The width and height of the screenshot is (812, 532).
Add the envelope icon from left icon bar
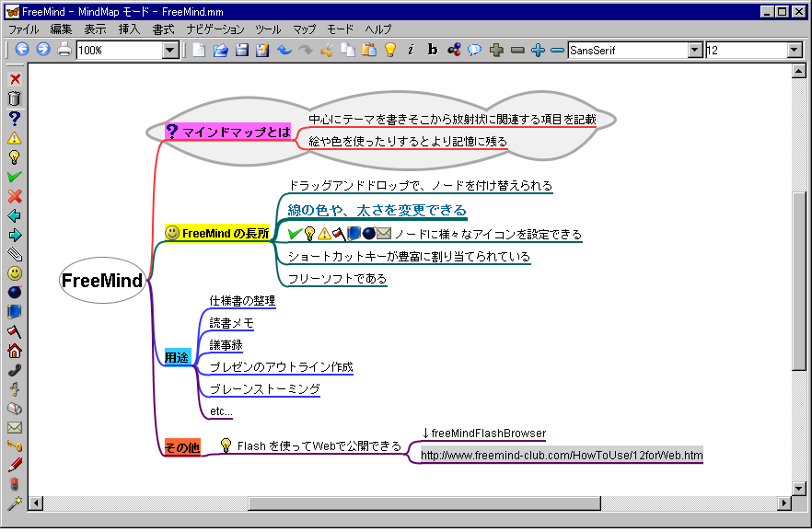15,427
